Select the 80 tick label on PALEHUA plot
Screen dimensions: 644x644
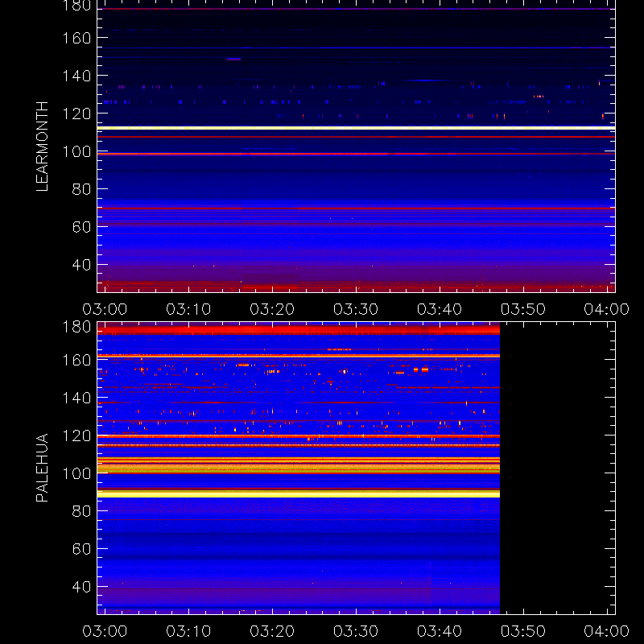pos(81,511)
